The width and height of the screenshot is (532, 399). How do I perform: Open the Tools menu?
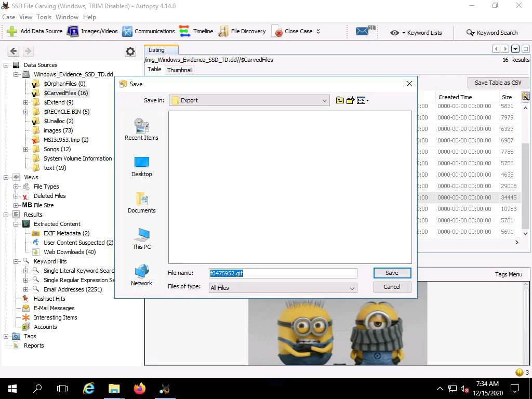(44, 17)
